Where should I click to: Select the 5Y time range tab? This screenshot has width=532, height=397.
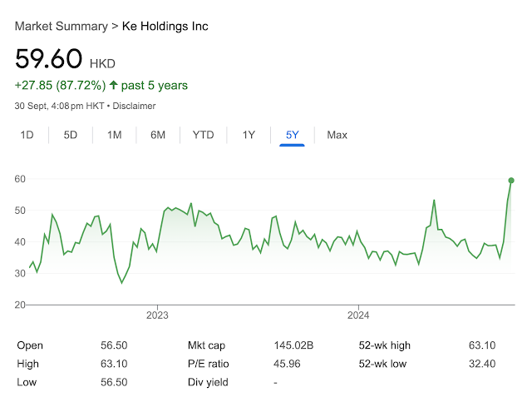click(x=292, y=135)
